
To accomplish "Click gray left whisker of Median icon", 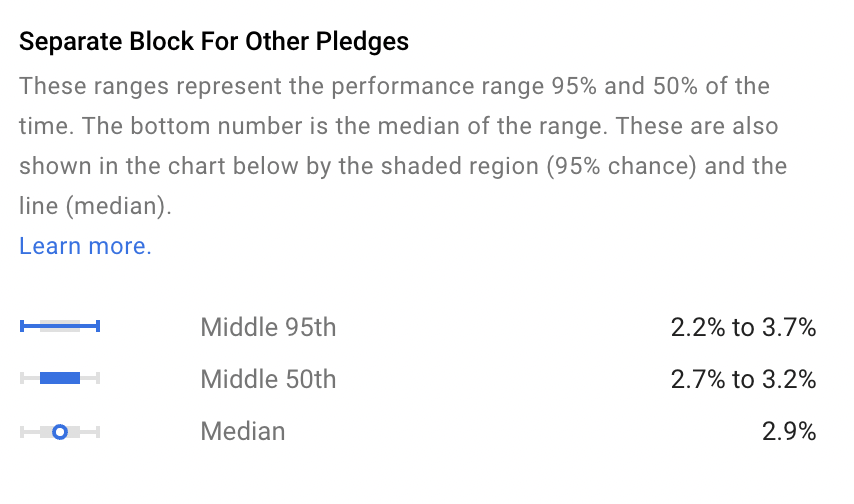I will tap(28, 432).
